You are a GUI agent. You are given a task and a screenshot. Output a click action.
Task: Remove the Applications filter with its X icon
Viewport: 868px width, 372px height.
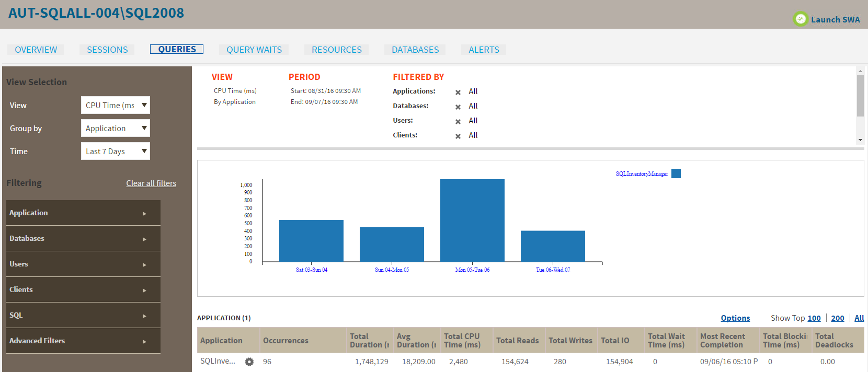click(x=458, y=92)
